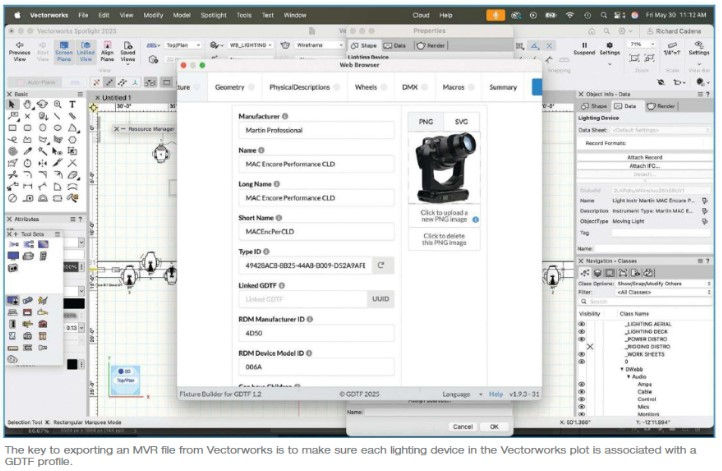Switch to SVG image tab

coord(461,122)
